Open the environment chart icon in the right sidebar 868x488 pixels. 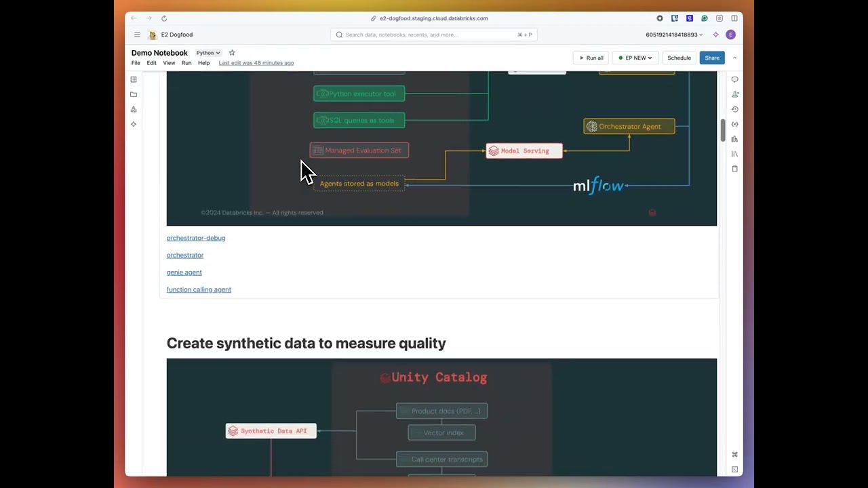(734, 139)
